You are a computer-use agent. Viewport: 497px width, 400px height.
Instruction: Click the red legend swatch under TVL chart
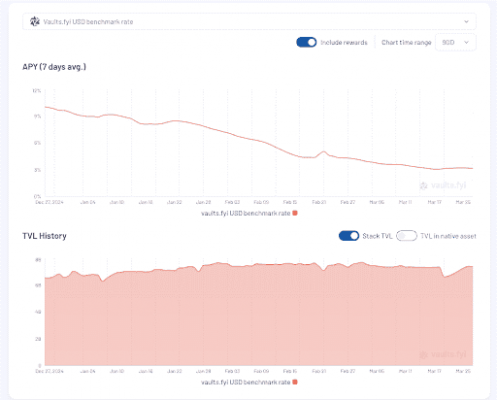click(295, 382)
